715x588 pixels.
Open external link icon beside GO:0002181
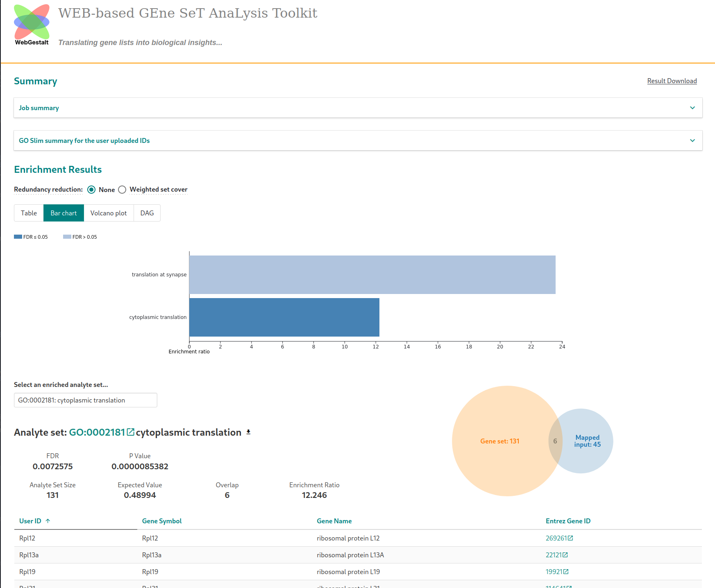pyautogui.click(x=130, y=432)
